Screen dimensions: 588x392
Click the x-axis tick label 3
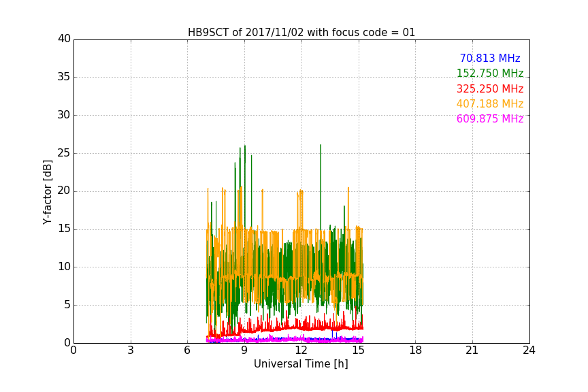(x=131, y=350)
